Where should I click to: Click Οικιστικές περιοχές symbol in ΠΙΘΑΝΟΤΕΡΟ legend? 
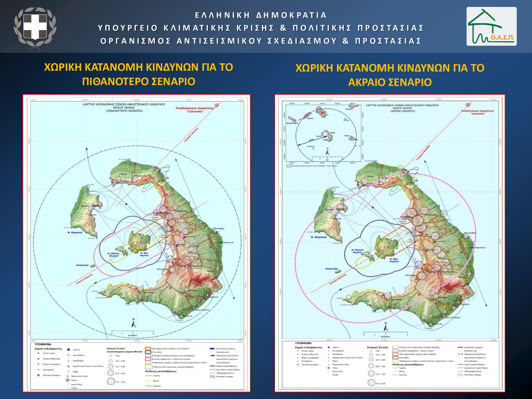click(x=212, y=376)
